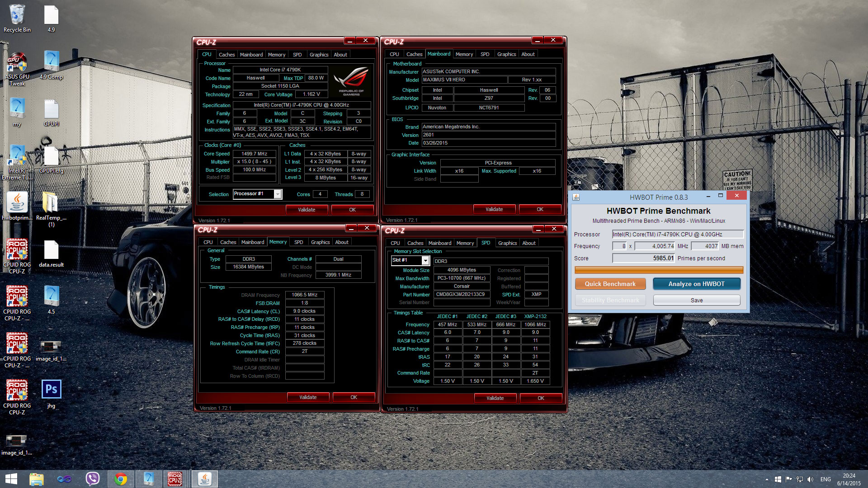Select the desktop file named my

17,112
